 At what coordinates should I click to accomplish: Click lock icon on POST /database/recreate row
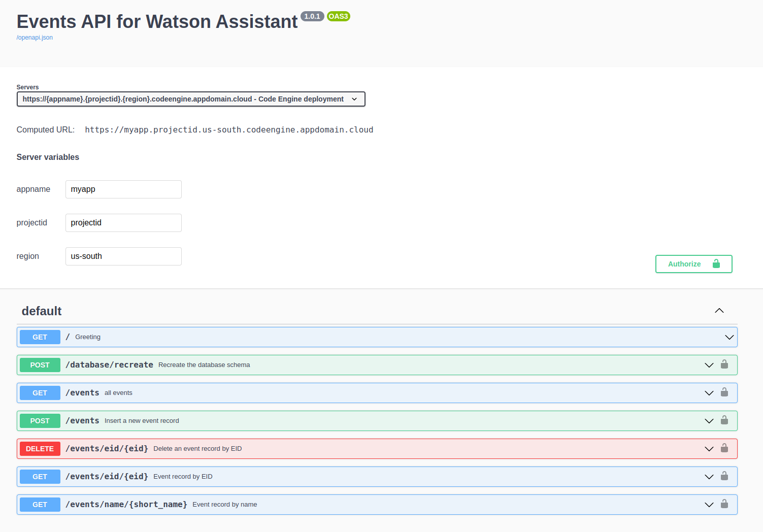[x=724, y=364]
